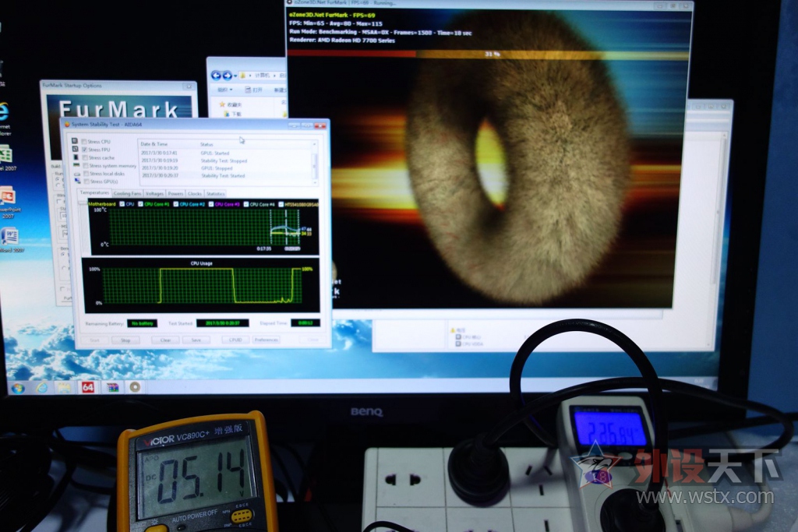The image size is (798, 532).
Task: Click the Forward arrow in the Explorer window
Action: pos(227,76)
